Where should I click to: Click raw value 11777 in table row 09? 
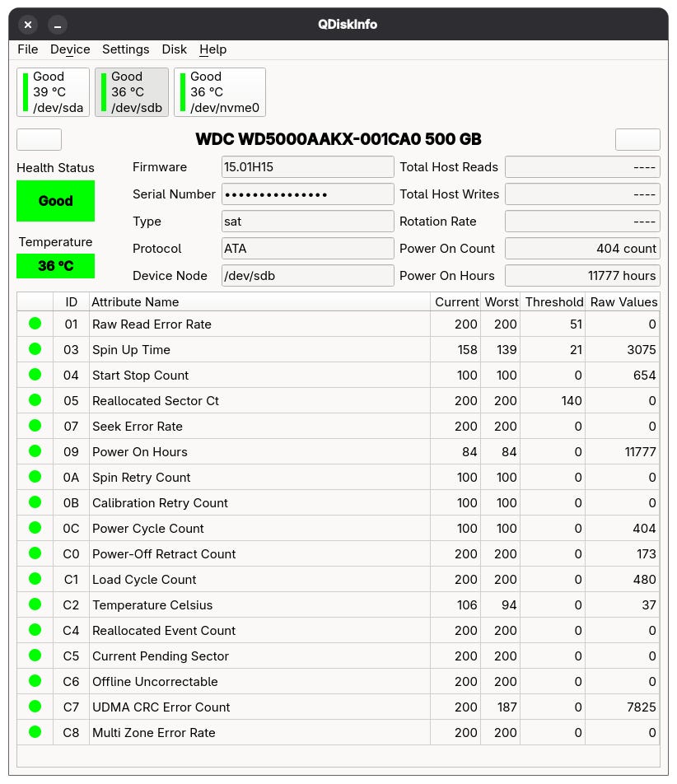click(640, 452)
